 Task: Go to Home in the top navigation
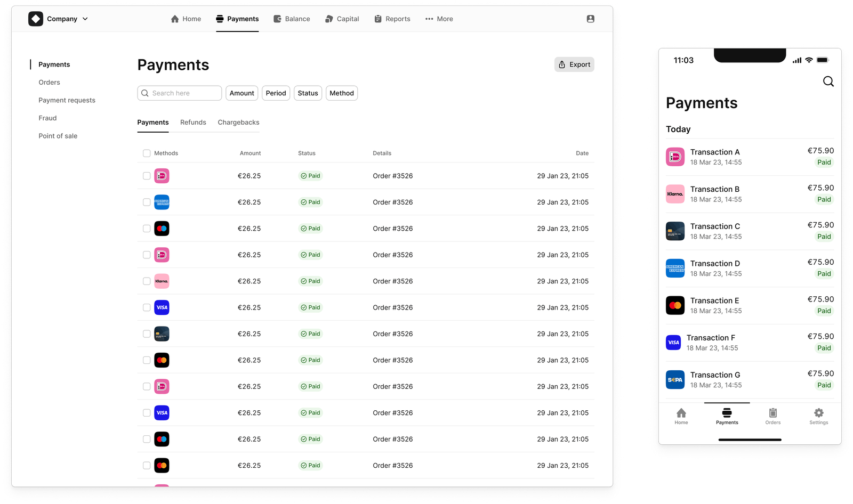[186, 19]
